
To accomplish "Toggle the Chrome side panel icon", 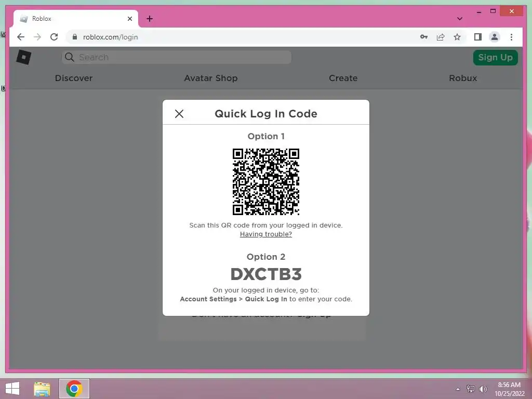I will (x=478, y=37).
